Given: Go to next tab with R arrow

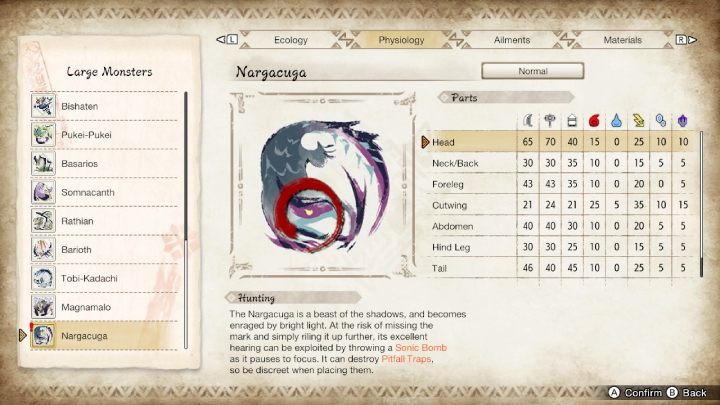Looking at the screenshot, I should 686,40.
